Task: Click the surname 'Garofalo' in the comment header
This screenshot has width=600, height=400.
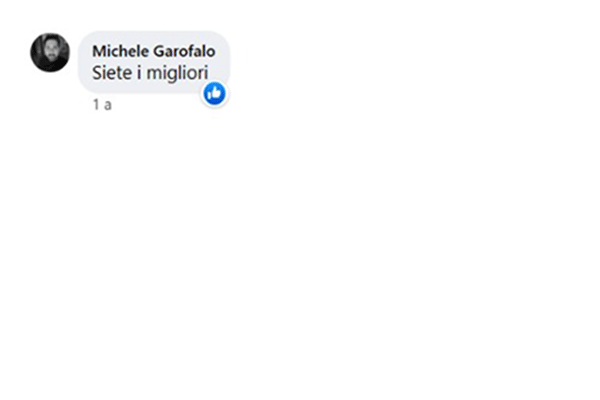Action: coord(184,51)
